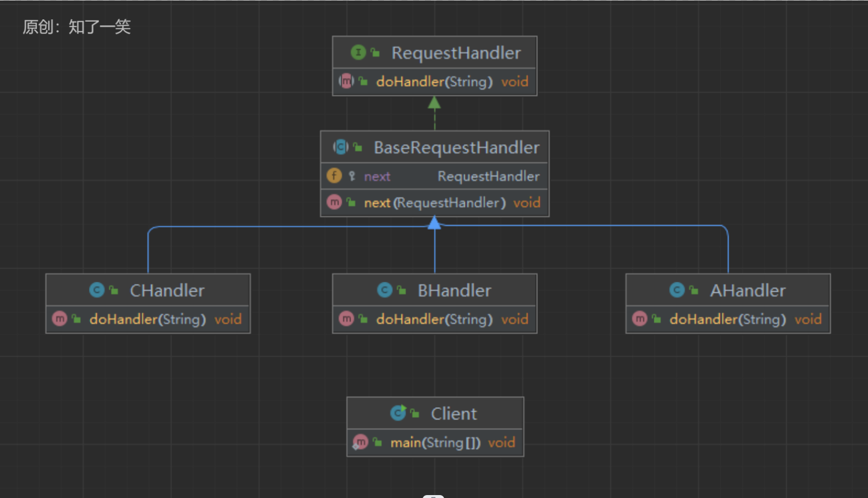Screen dimensions: 868x498
Task: Select doHandler(String) in the AHandler node
Action: (x=728, y=319)
